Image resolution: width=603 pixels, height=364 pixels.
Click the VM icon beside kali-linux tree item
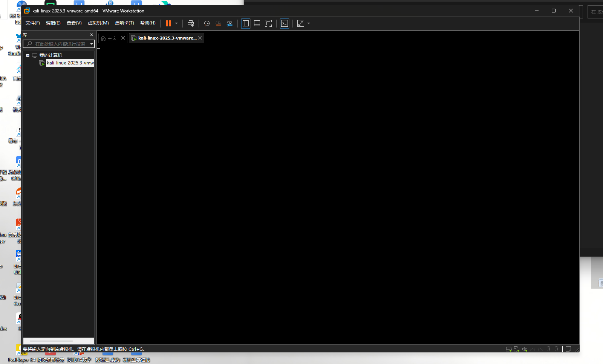pos(42,63)
